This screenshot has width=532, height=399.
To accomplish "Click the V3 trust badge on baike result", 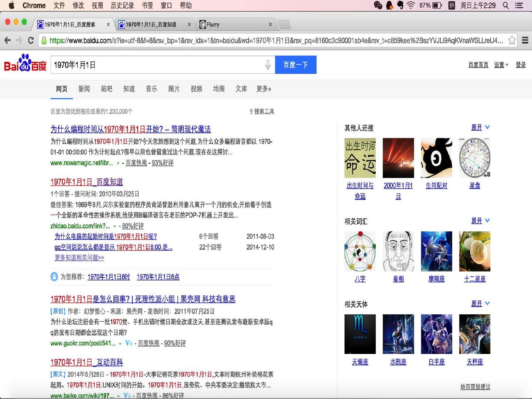I will 127,395.
